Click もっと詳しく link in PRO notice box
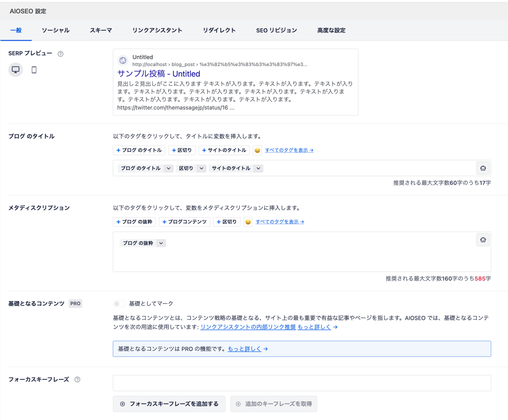 tap(245, 349)
